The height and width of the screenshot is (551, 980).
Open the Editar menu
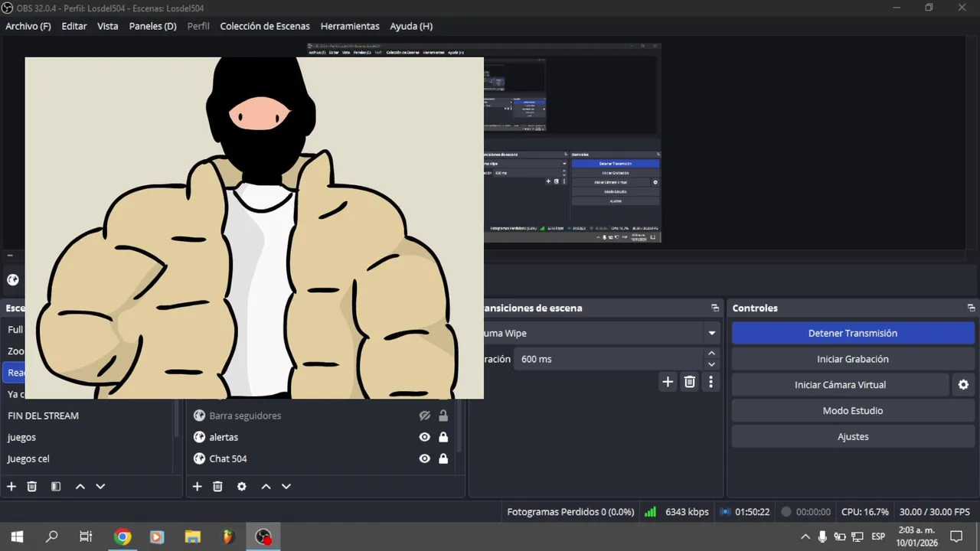coord(74,26)
